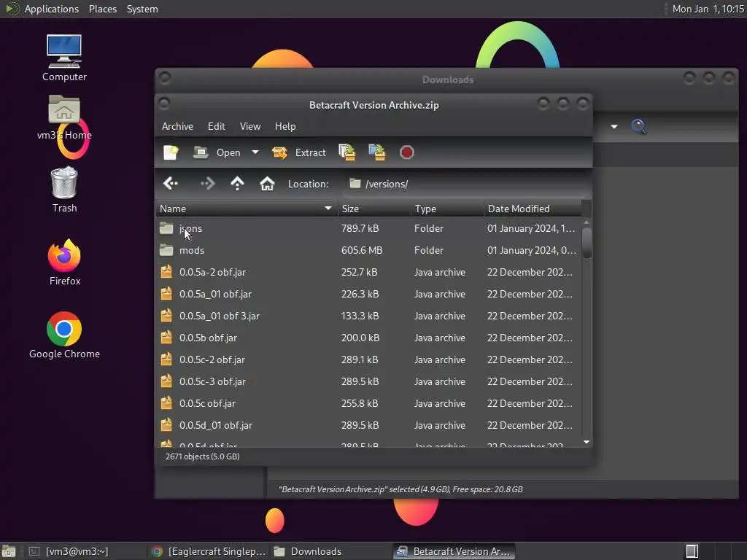Sort files by Name column header
This screenshot has height=560, width=747.
click(x=247, y=209)
